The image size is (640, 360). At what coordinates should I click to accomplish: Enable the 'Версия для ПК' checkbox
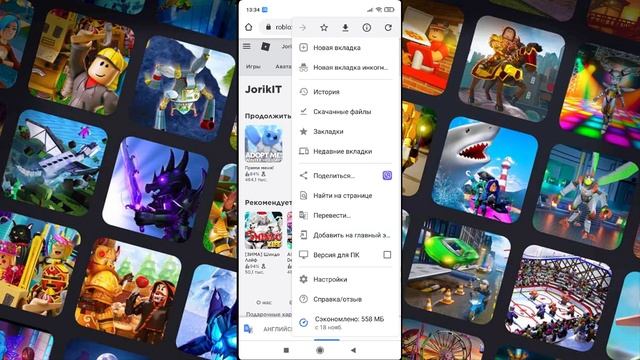point(387,255)
